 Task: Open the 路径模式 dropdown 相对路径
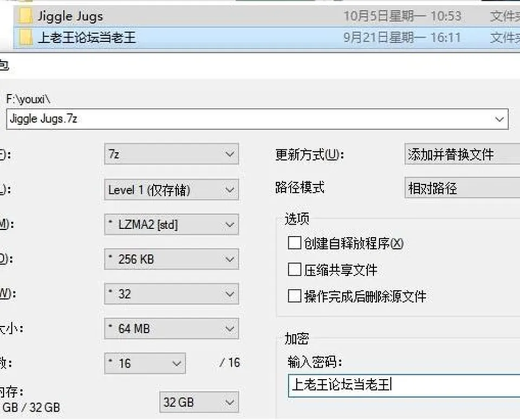(x=462, y=188)
